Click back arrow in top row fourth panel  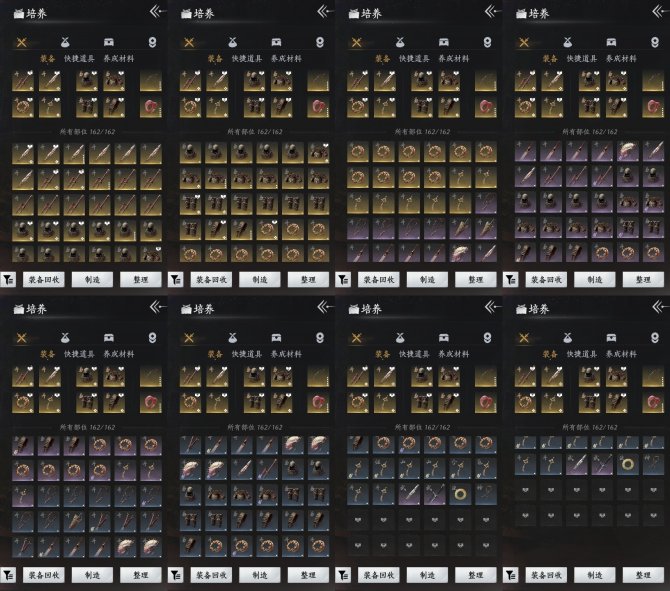point(661,12)
